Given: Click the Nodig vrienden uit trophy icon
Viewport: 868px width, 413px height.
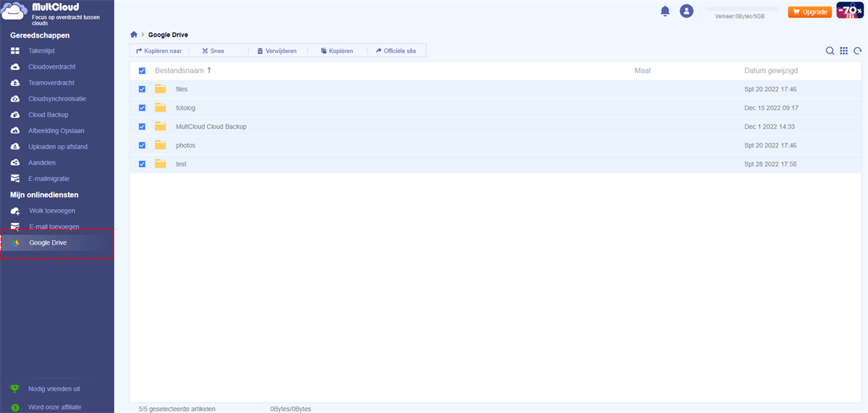Looking at the screenshot, I should pyautogui.click(x=15, y=388).
